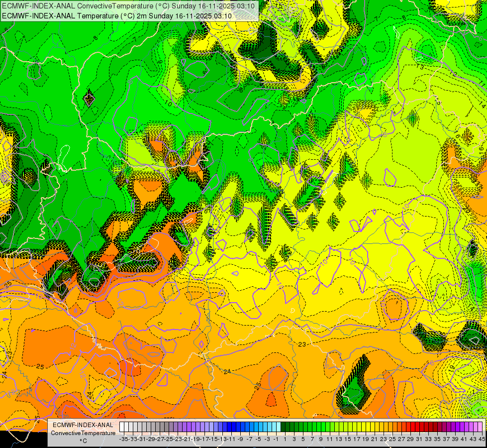Click the contour label 13 on the map
The width and height of the screenshot is (487, 448).
(420, 66)
